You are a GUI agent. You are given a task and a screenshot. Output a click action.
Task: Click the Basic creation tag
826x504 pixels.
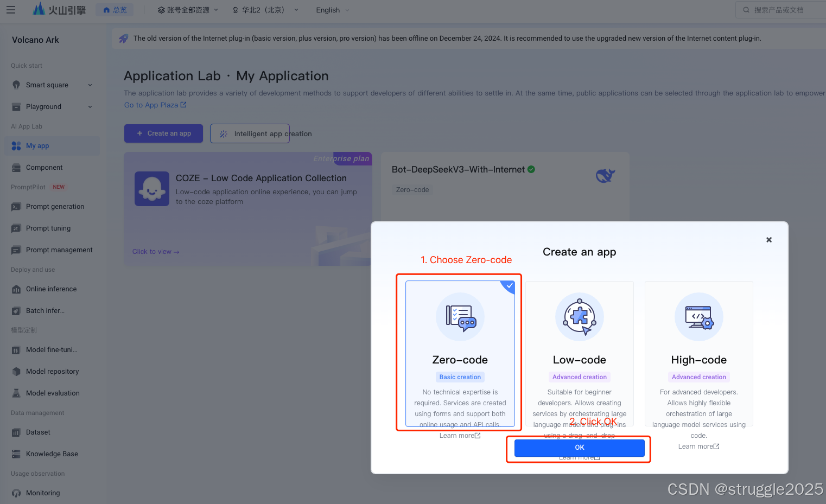460,377
